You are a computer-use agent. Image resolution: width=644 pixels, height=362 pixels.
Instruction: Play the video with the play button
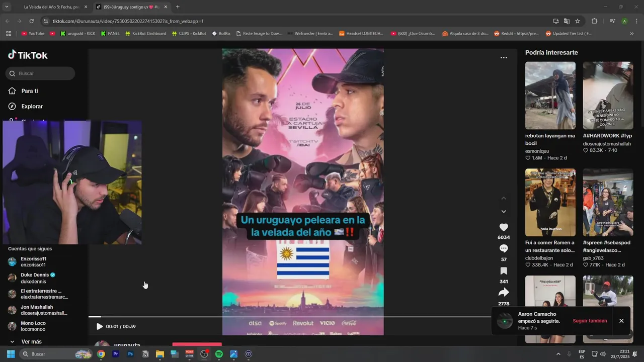coord(100,326)
